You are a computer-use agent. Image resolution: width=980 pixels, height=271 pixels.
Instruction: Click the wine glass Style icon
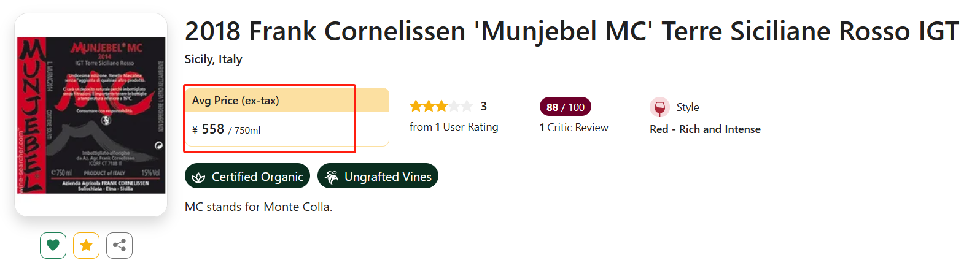point(659,108)
